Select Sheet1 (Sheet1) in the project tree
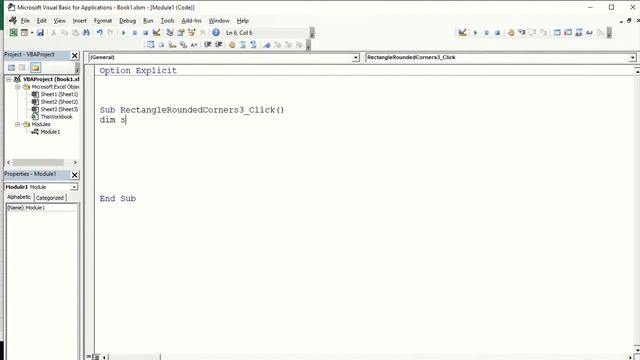 click(x=59, y=94)
